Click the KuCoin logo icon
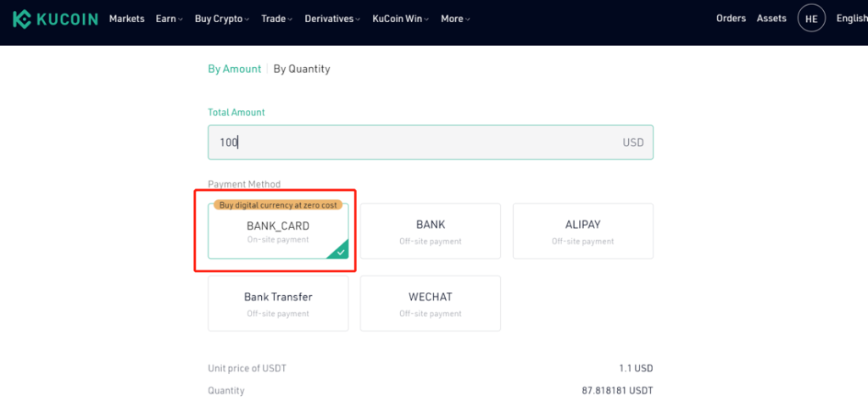 click(21, 19)
